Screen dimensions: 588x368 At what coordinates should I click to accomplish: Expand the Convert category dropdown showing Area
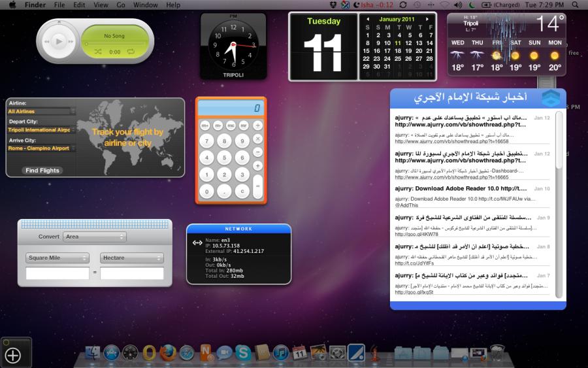pos(94,237)
